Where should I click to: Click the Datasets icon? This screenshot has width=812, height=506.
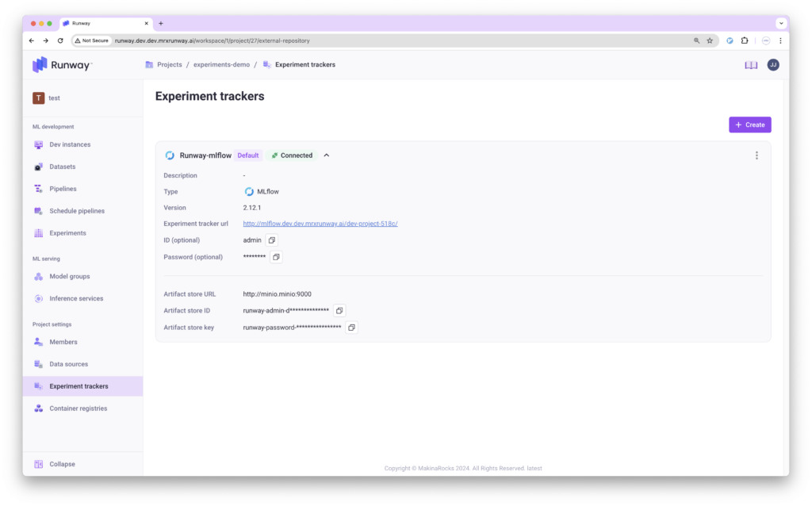[x=38, y=167]
